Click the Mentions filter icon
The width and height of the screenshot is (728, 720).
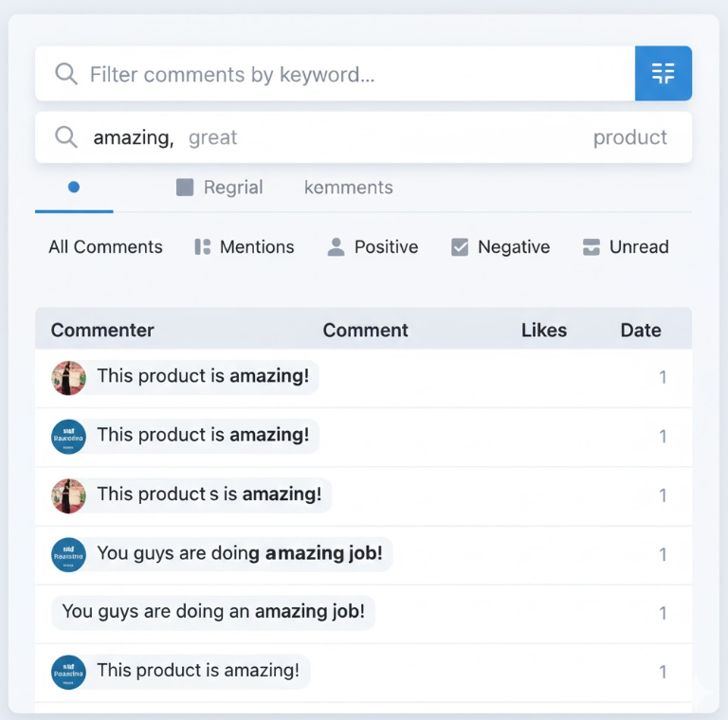point(202,247)
